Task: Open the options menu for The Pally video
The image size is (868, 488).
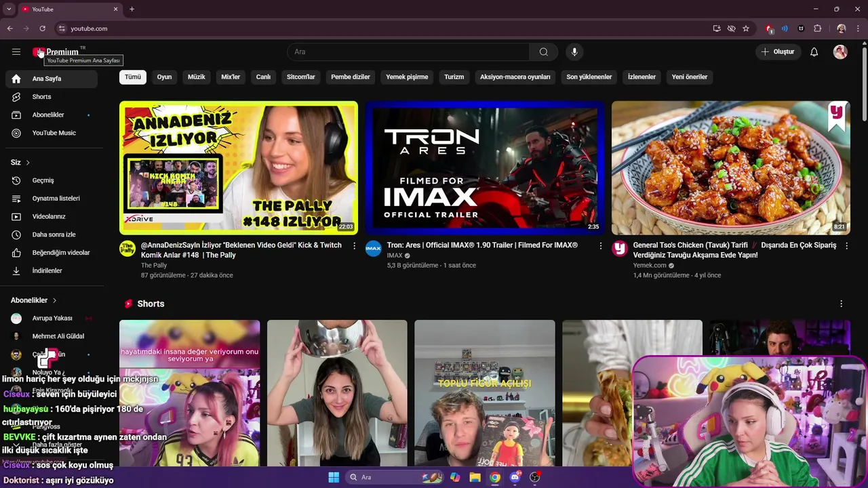Action: coord(354,246)
